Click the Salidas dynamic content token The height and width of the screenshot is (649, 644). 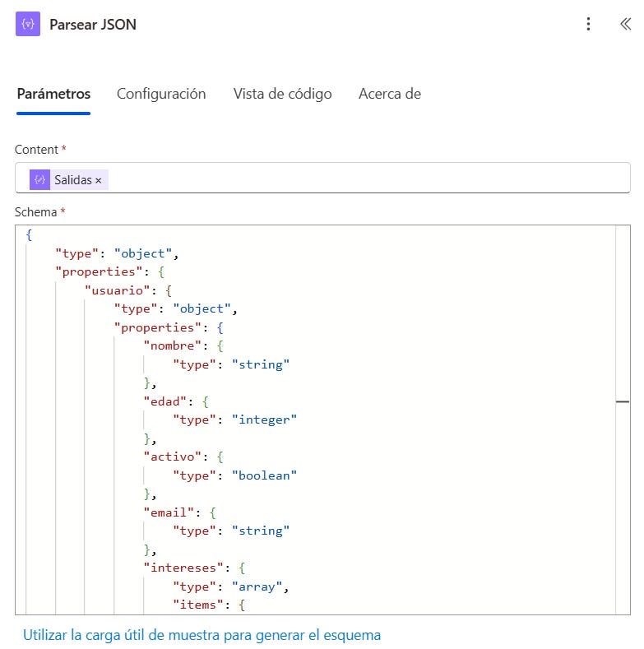[x=69, y=179]
